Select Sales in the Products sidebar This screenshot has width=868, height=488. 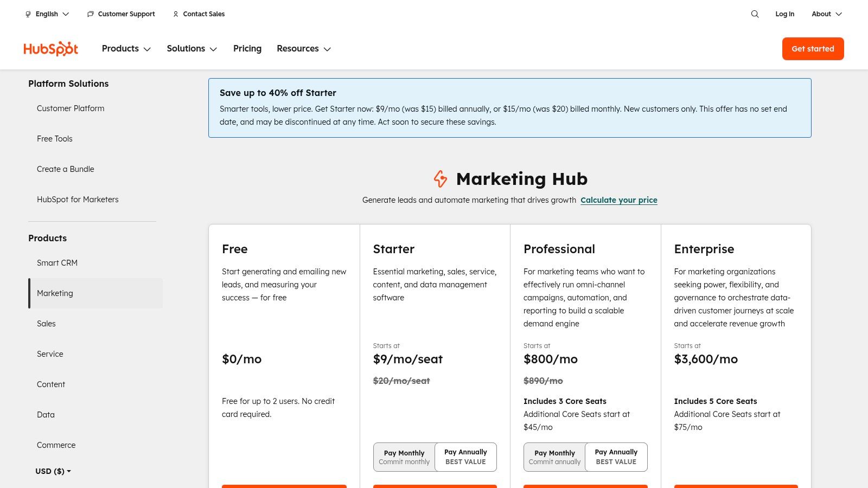[46, 324]
